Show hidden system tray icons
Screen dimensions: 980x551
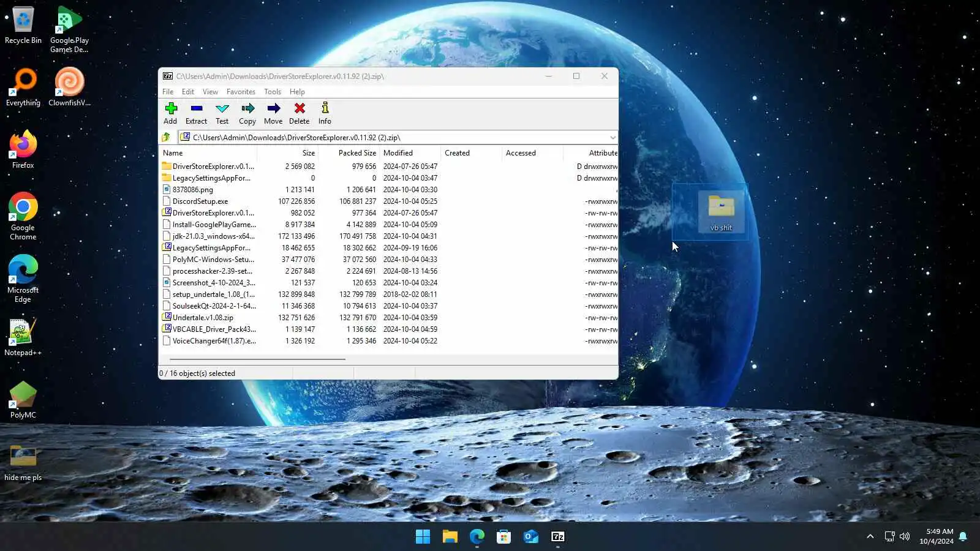(x=870, y=537)
